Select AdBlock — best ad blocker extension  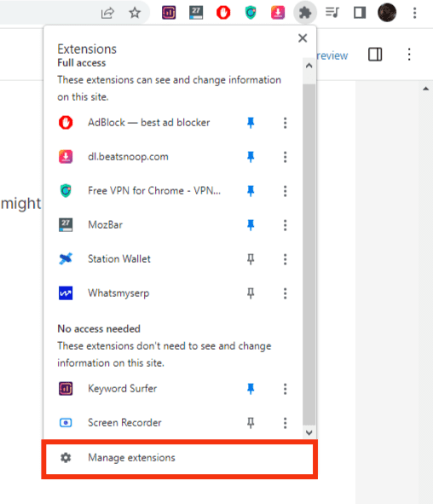pyautogui.click(x=148, y=123)
